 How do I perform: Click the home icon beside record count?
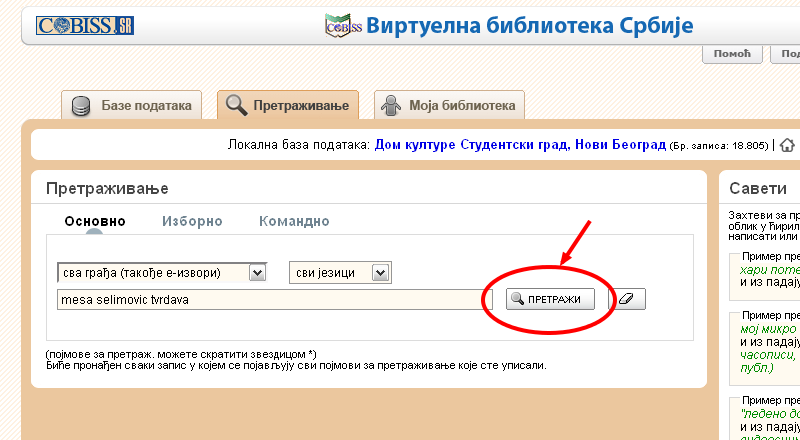[x=787, y=145]
